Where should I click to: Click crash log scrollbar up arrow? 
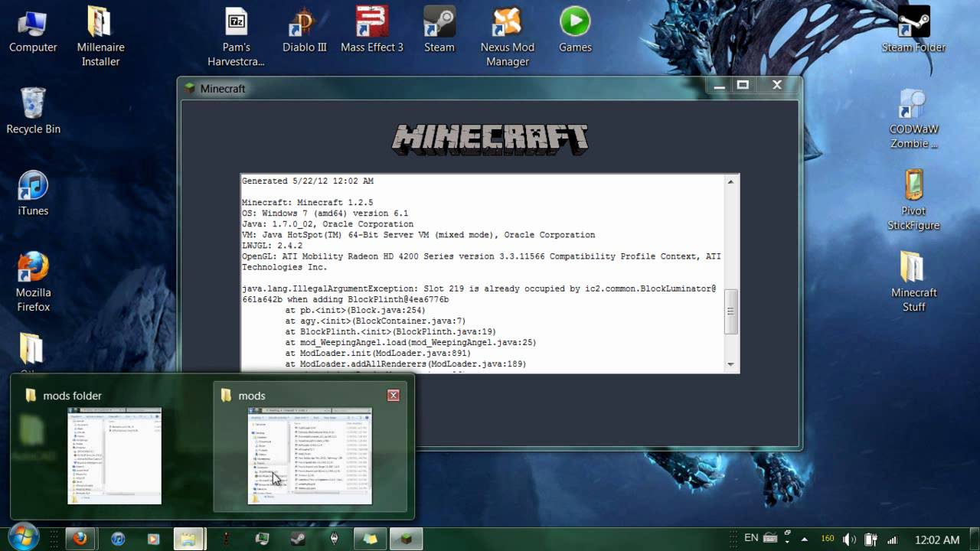pyautogui.click(x=730, y=181)
